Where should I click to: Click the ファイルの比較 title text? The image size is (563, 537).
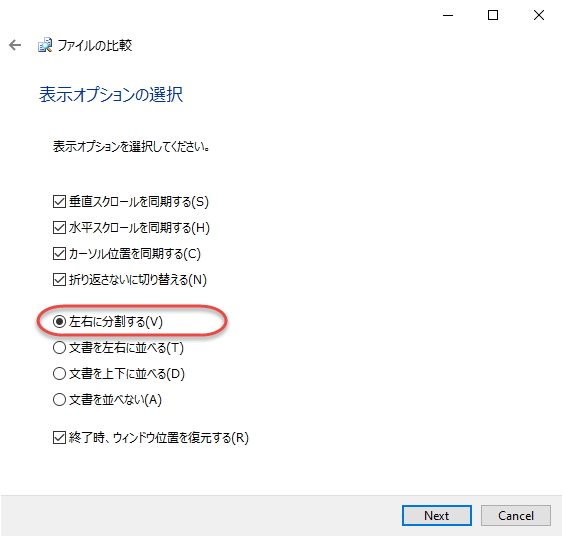tap(95, 45)
